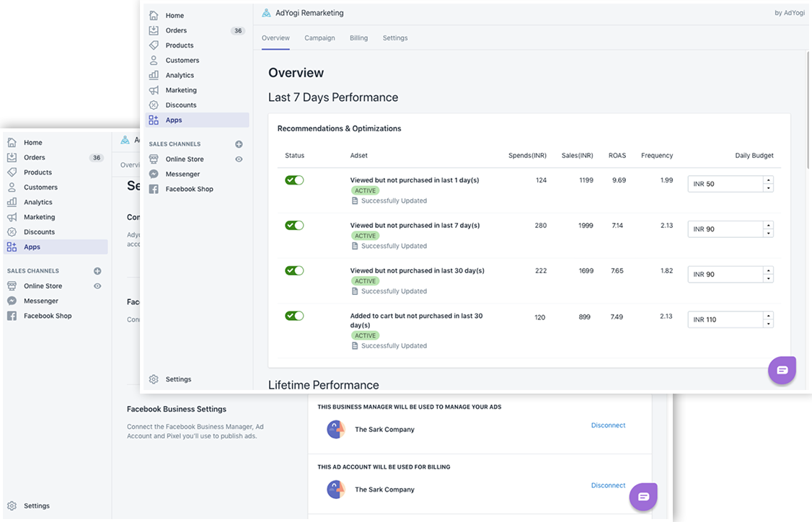The image size is (812, 522).
Task: Click the Overview page vertical scrollbar
Action: pos(808,110)
